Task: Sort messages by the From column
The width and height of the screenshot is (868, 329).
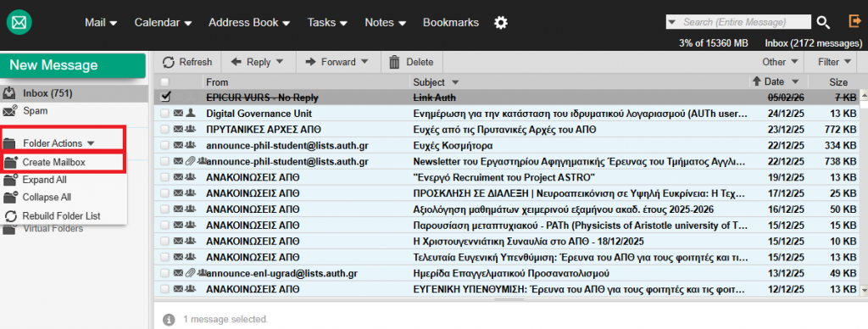Action: pyautogui.click(x=217, y=82)
